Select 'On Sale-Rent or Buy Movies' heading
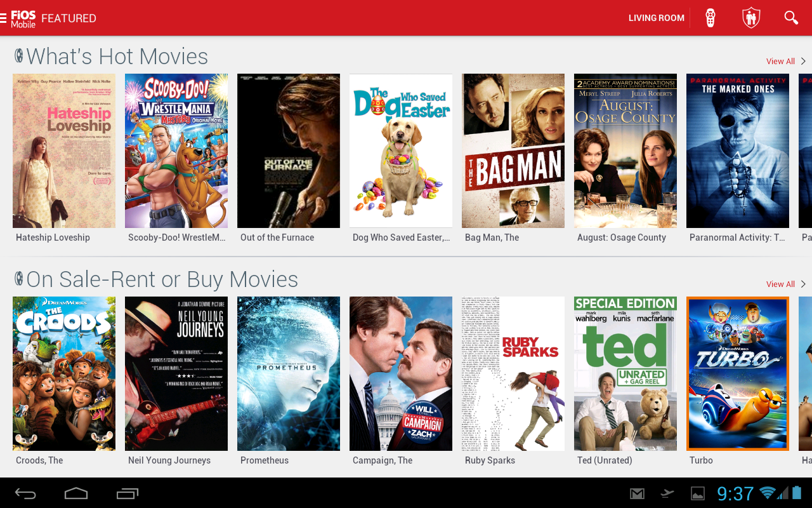812x508 pixels. pos(162,279)
